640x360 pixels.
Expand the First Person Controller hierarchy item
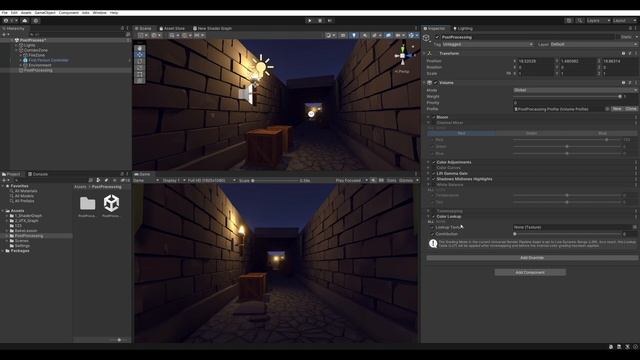point(21,60)
